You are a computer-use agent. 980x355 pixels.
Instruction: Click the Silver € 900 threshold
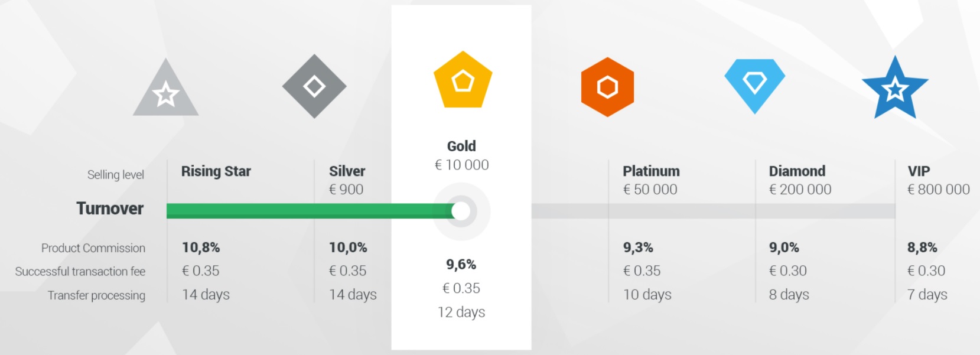click(x=346, y=190)
